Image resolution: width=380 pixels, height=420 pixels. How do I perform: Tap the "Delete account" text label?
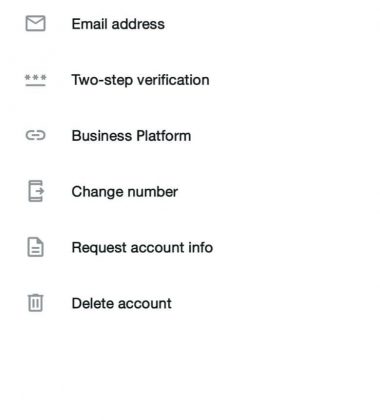click(x=122, y=303)
